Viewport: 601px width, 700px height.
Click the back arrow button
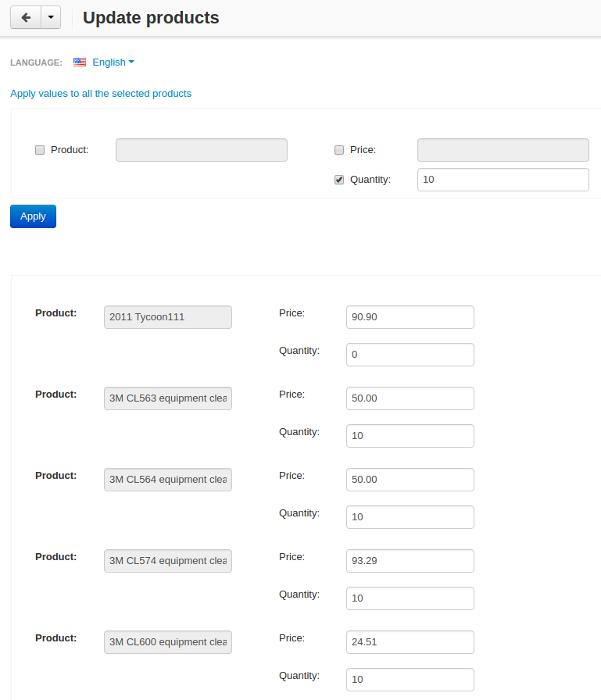[x=26, y=17]
